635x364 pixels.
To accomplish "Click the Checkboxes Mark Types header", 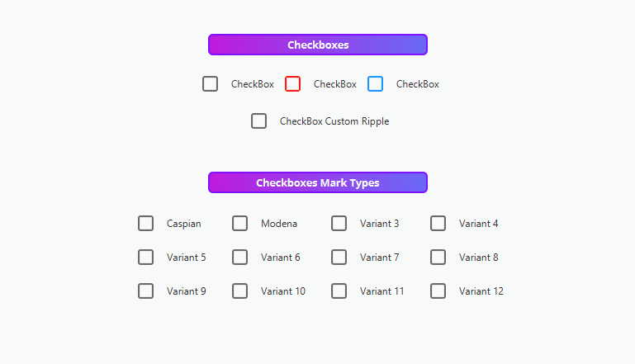I will pos(318,182).
